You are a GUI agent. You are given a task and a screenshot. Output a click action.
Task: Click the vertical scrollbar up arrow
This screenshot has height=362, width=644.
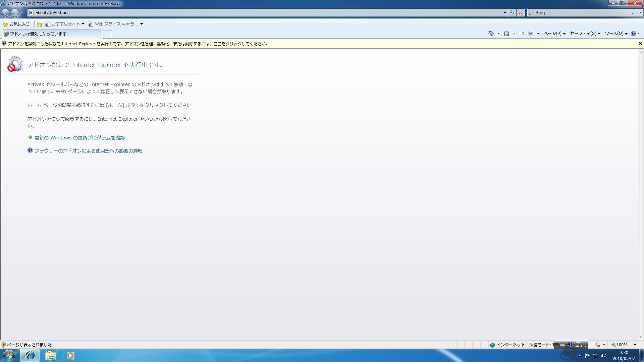pos(641,52)
